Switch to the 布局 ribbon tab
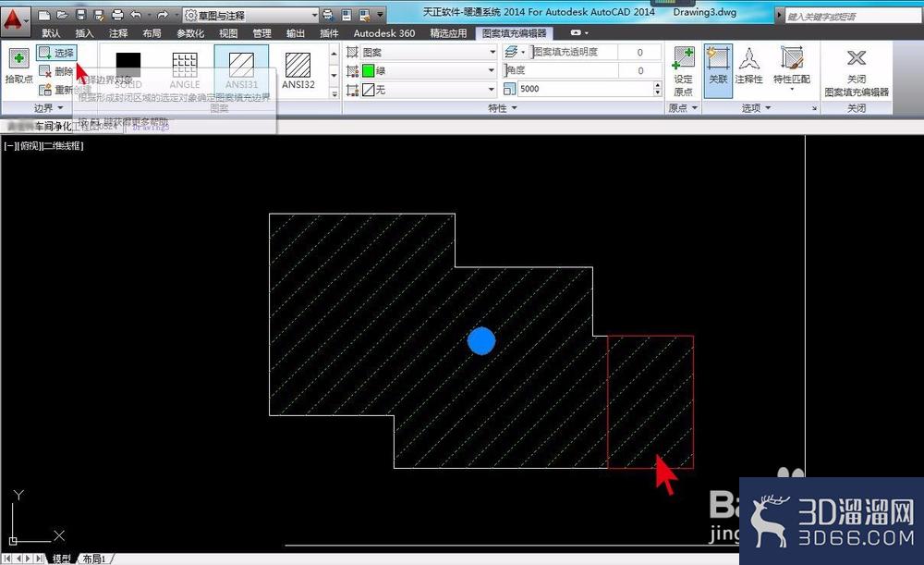The image size is (924, 565). point(152,33)
